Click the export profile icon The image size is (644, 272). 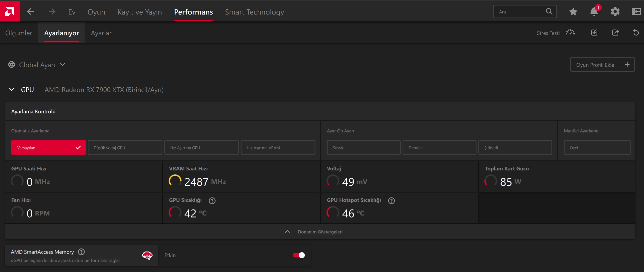tap(615, 33)
